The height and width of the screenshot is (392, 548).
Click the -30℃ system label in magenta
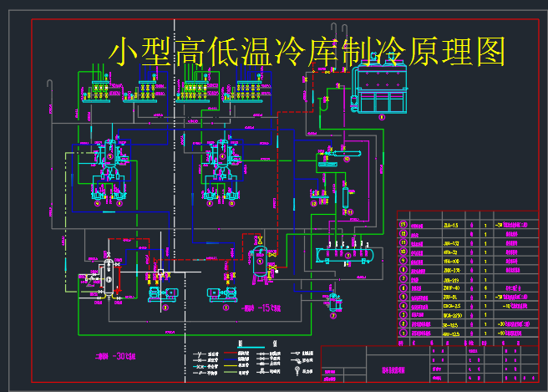pos(115,356)
